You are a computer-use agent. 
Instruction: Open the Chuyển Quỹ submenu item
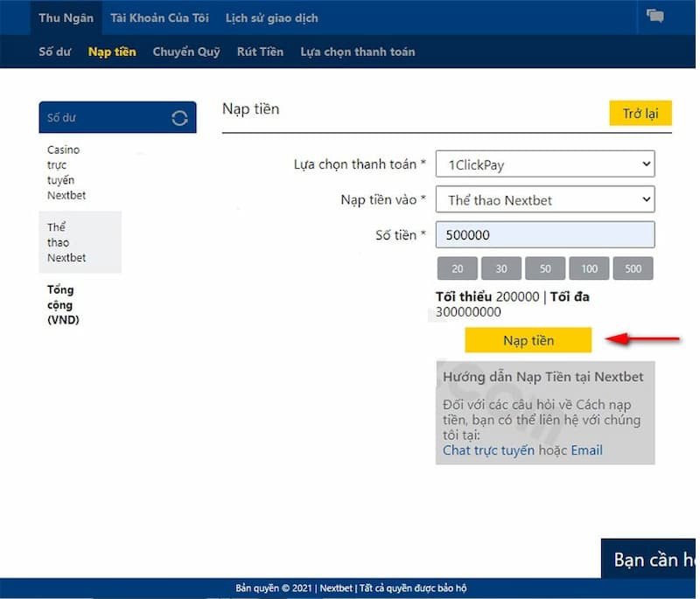(x=186, y=52)
